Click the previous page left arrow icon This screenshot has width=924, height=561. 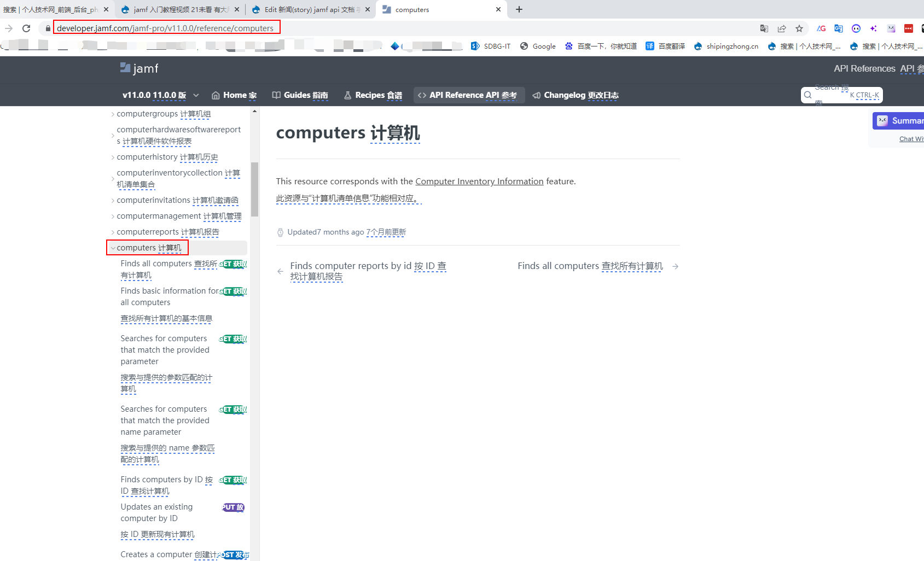tap(280, 271)
